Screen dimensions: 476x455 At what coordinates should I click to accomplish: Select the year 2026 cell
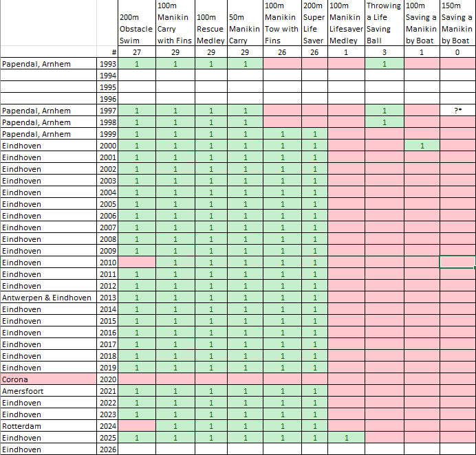click(107, 450)
